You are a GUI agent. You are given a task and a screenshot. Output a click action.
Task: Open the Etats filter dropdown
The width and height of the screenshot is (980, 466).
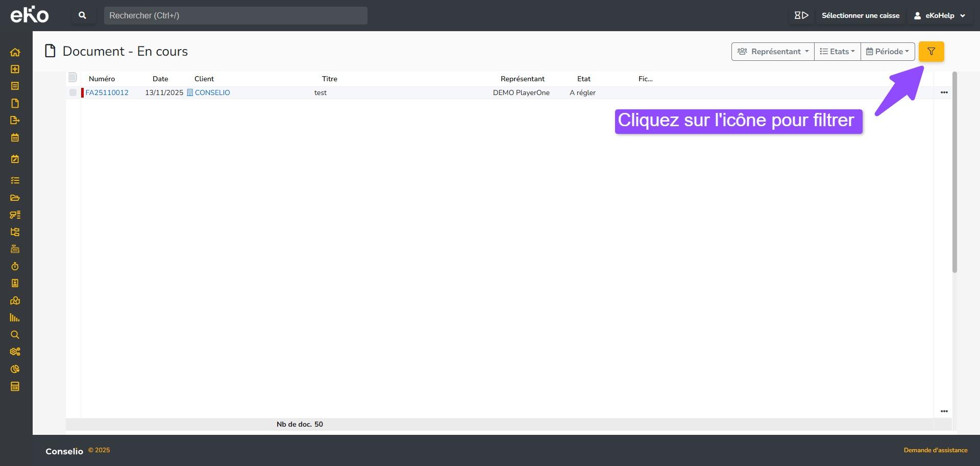pyautogui.click(x=837, y=52)
